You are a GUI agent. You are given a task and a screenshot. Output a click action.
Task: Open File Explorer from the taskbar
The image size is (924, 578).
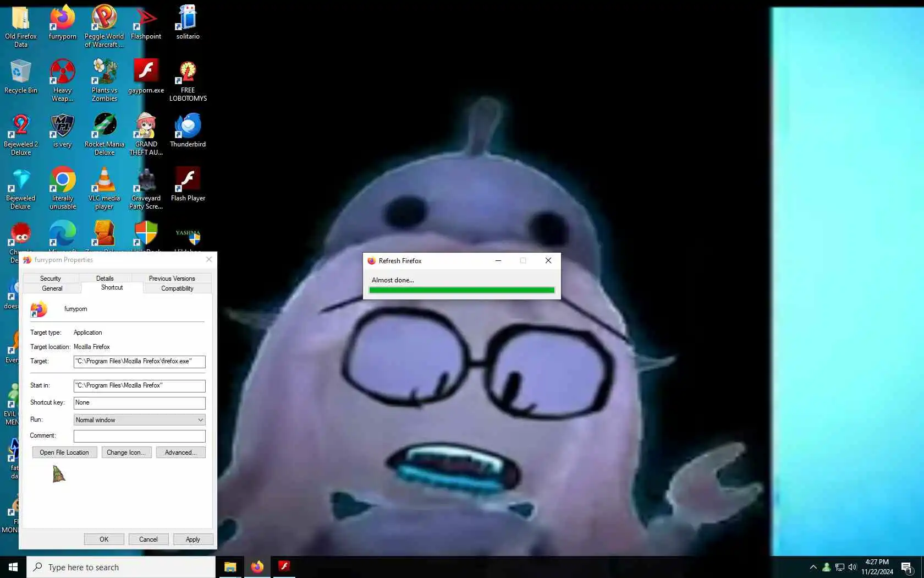pos(230,567)
